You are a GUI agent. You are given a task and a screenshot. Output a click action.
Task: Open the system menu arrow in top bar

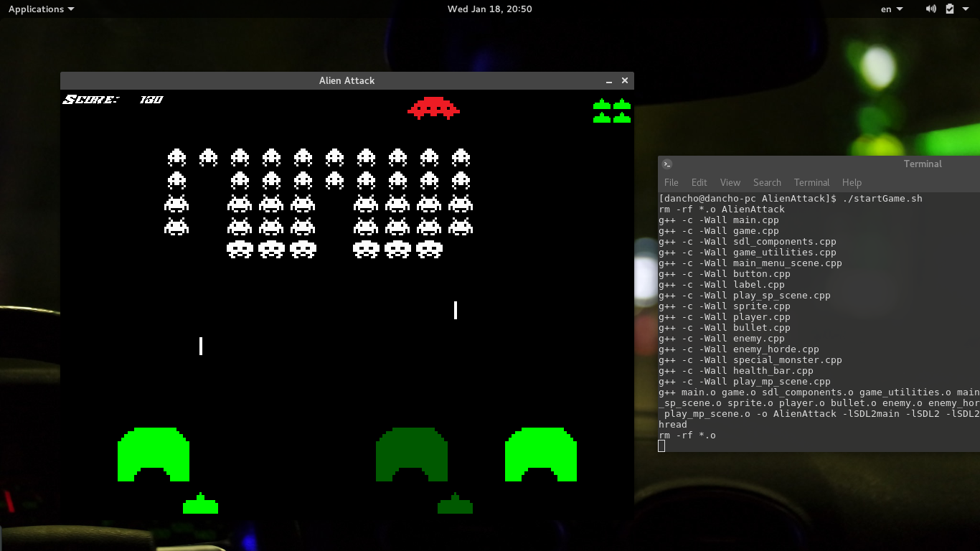[x=966, y=9]
